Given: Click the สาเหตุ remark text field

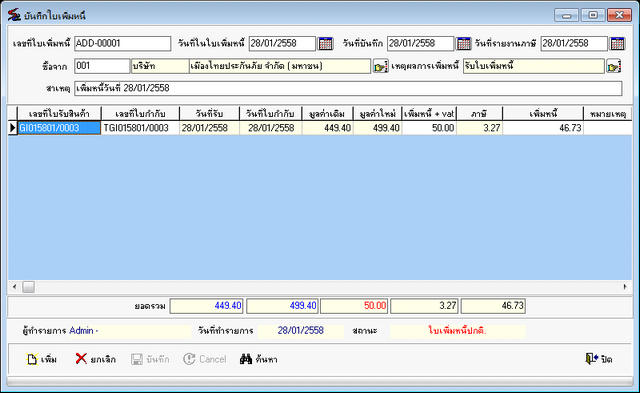Looking at the screenshot, I should tap(348, 88).
